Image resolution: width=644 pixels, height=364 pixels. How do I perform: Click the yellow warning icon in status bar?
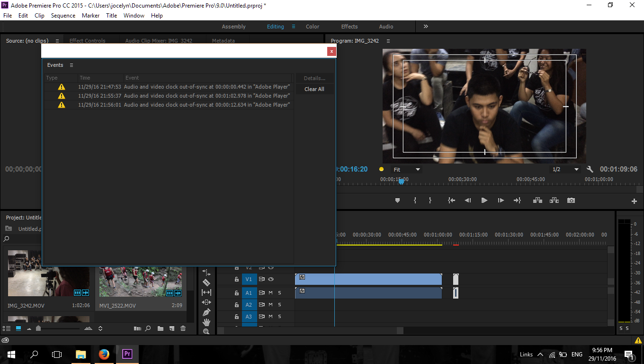pos(638,340)
